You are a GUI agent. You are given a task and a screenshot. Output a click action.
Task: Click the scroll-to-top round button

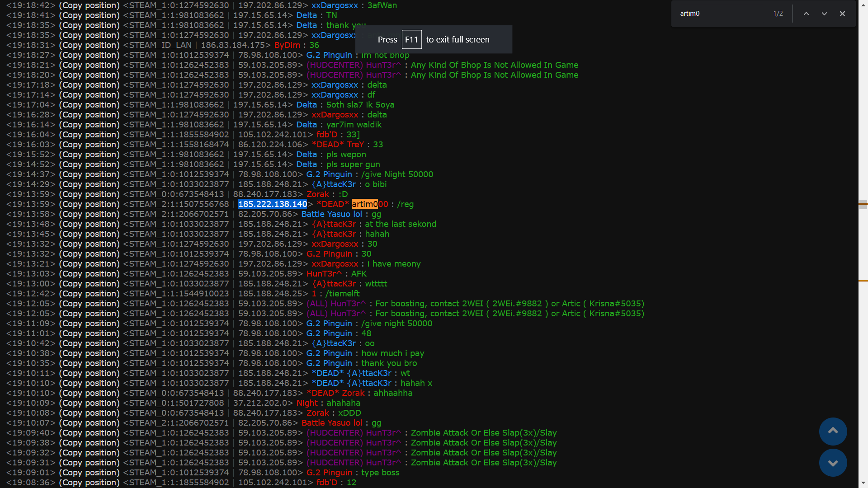833,431
